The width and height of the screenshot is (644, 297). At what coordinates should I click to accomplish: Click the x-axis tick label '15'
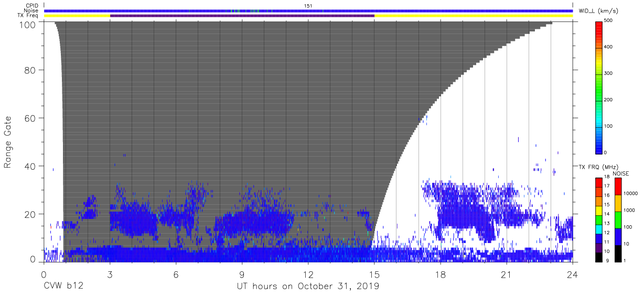point(374,274)
